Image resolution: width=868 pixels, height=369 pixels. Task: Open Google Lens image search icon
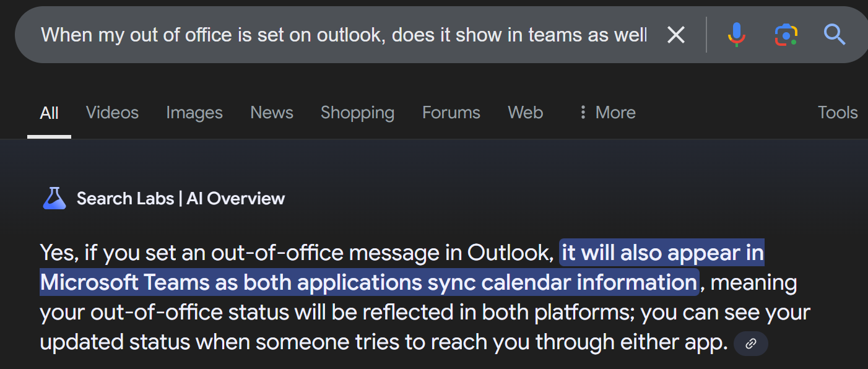(786, 35)
